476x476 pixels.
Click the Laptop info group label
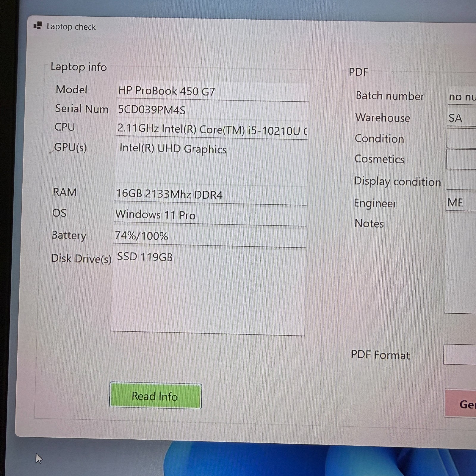pos(79,67)
